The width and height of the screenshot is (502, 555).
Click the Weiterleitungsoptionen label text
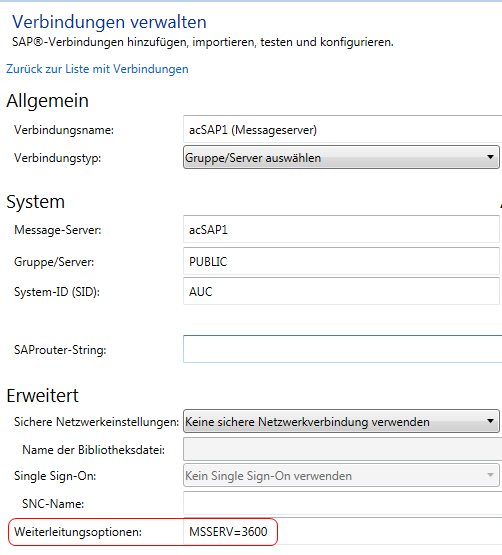click(78, 532)
